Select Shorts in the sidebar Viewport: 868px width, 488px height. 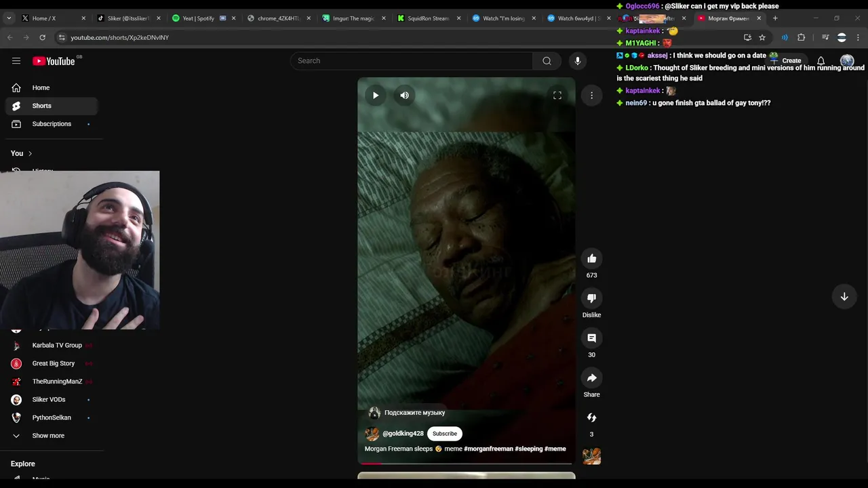point(52,106)
